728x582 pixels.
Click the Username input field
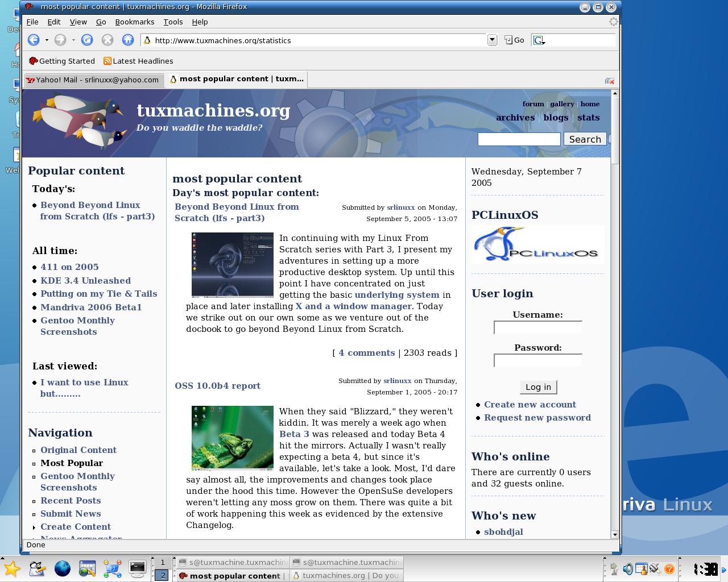pos(537,327)
